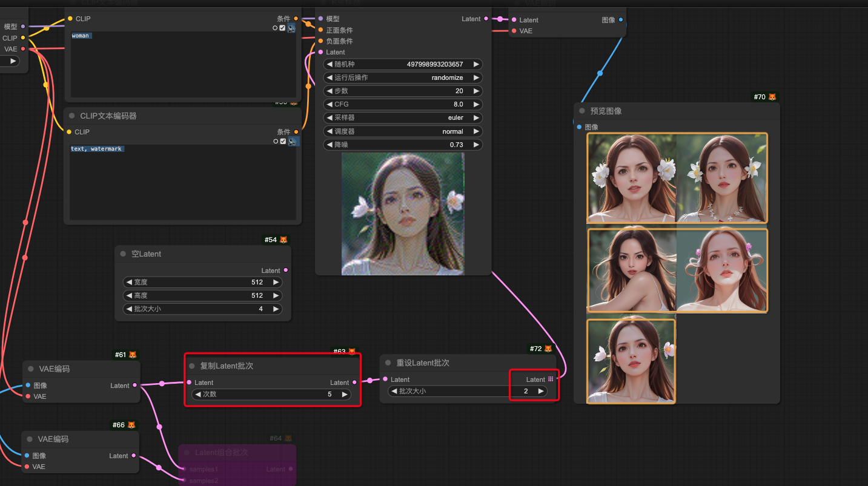This screenshot has height=486, width=868.
Task: Click the translate icon above "text, watermark" prompt
Action: pyautogui.click(x=292, y=142)
